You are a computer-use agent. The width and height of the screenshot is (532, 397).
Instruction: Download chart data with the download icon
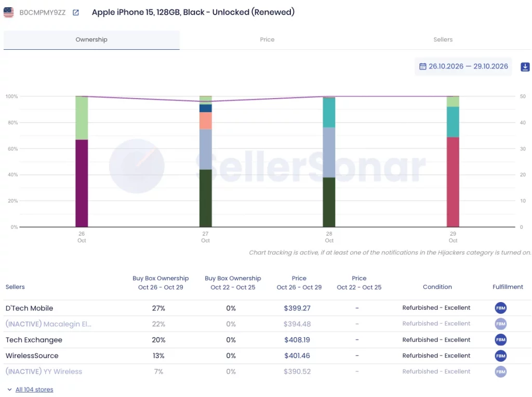point(525,67)
